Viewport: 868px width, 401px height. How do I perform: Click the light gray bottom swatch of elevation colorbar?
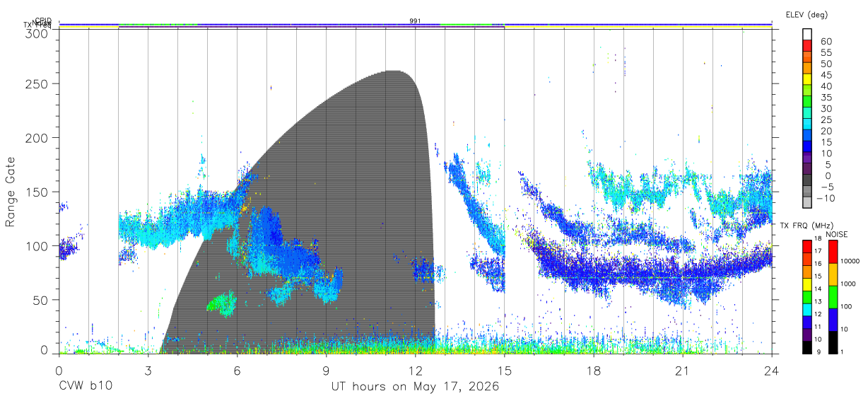click(808, 202)
